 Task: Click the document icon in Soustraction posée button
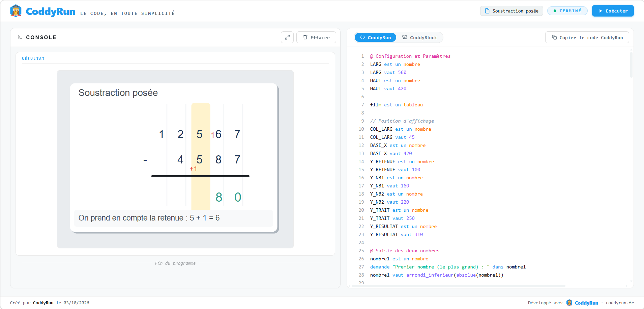click(487, 11)
